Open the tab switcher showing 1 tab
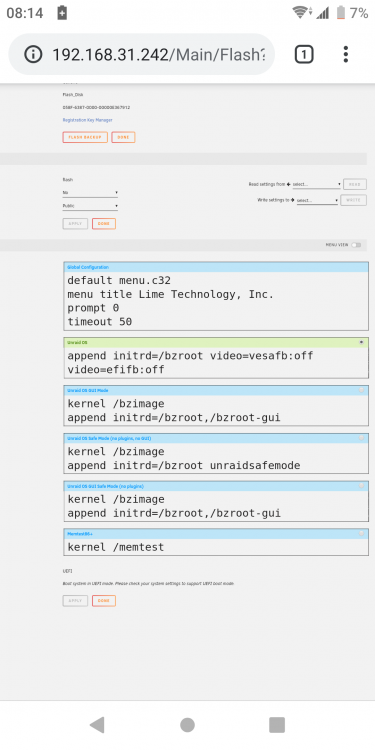Screen dimensions: 375x750 (304, 55)
